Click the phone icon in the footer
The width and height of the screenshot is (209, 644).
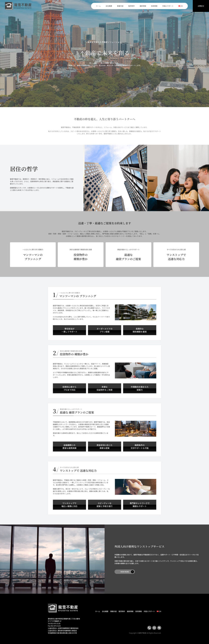pyautogui.click(x=149, y=628)
